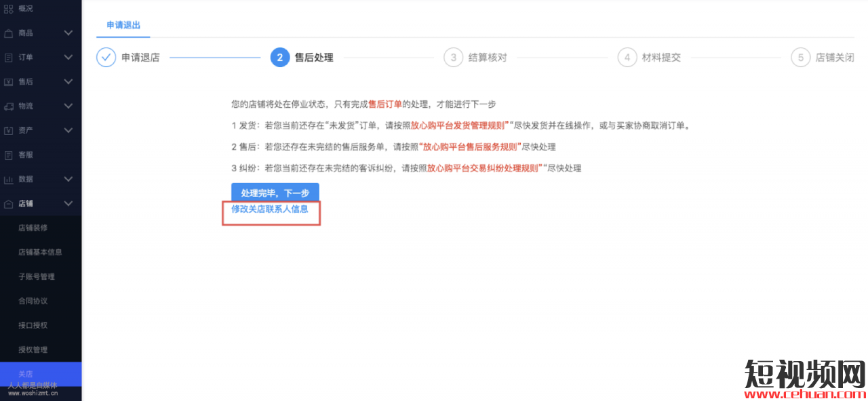Click the 处理完毕，下一步 button
Image resolution: width=868 pixels, height=401 pixels.
click(275, 192)
